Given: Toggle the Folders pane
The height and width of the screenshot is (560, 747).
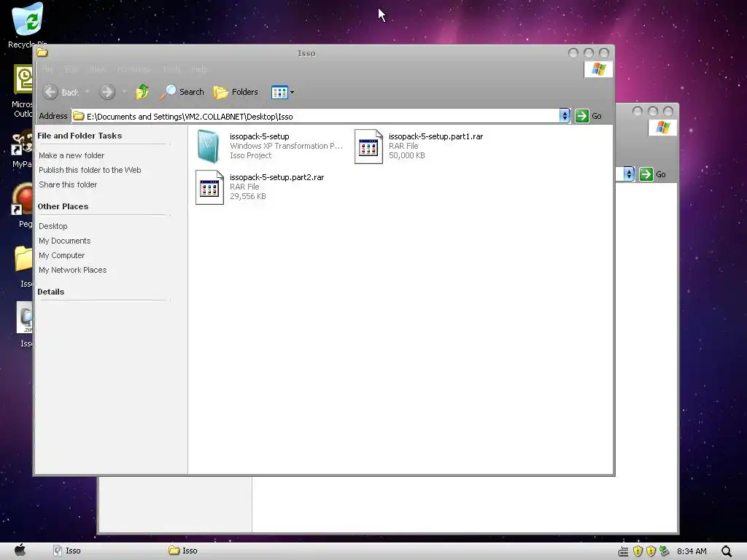Looking at the screenshot, I should coord(236,92).
